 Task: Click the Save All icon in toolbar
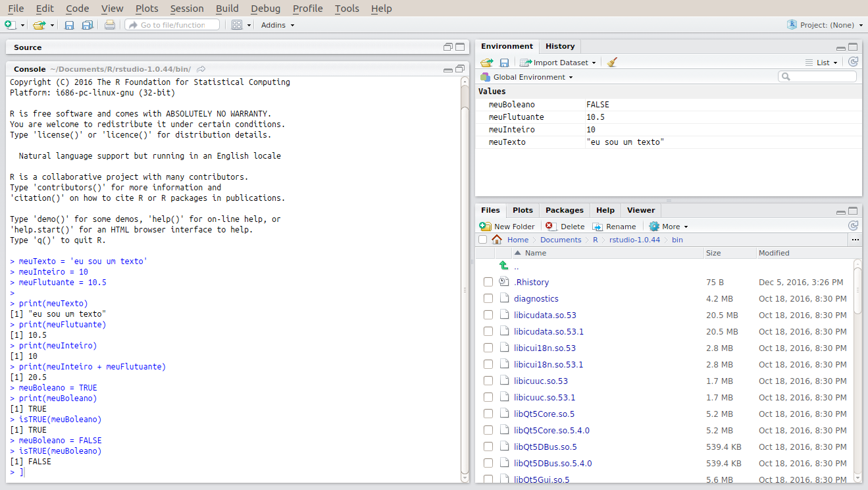pyautogui.click(x=87, y=25)
